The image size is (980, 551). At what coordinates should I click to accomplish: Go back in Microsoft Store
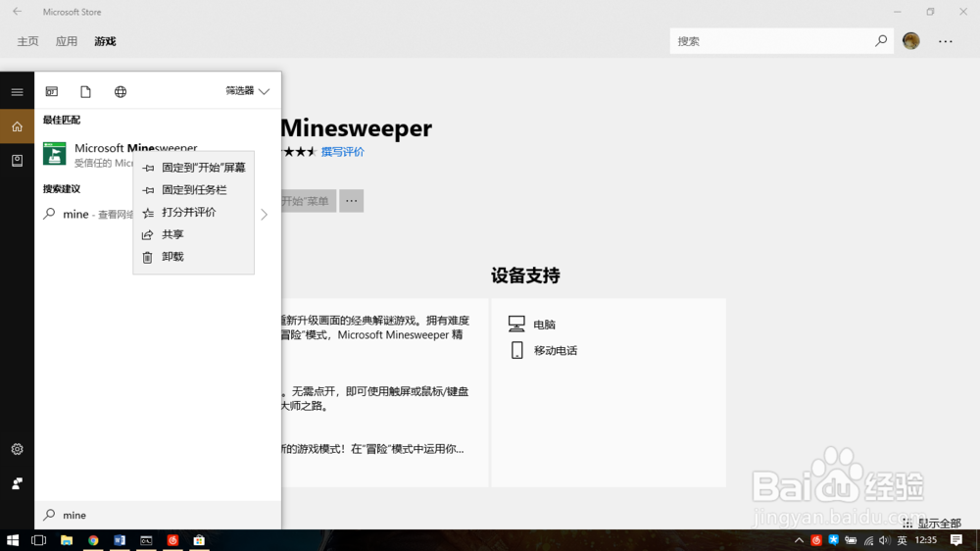(x=17, y=11)
